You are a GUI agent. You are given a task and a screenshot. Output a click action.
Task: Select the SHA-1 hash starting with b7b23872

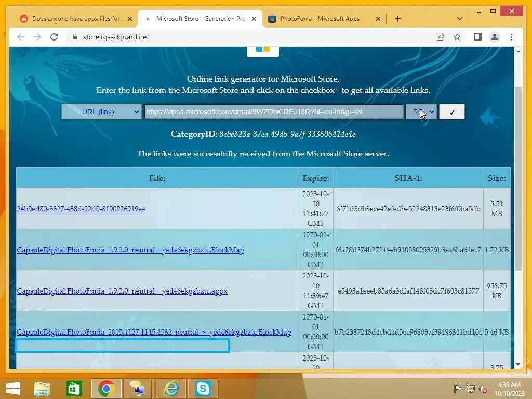click(408, 332)
